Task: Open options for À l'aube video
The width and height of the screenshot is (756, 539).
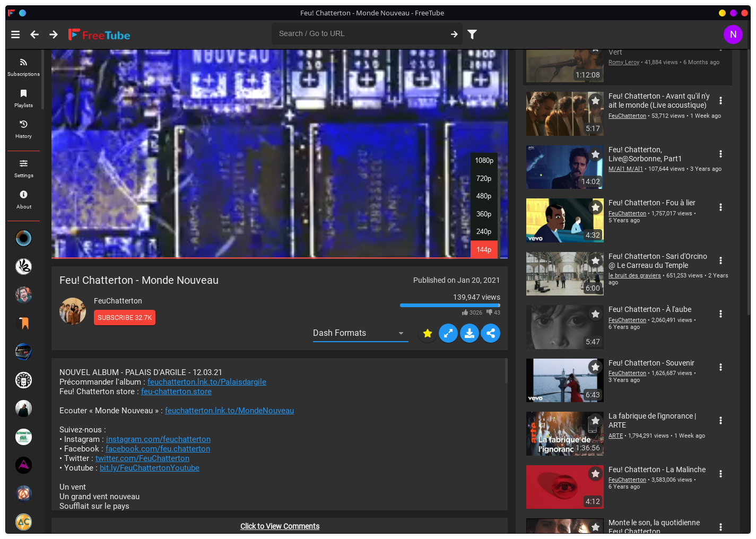Action: tap(720, 314)
